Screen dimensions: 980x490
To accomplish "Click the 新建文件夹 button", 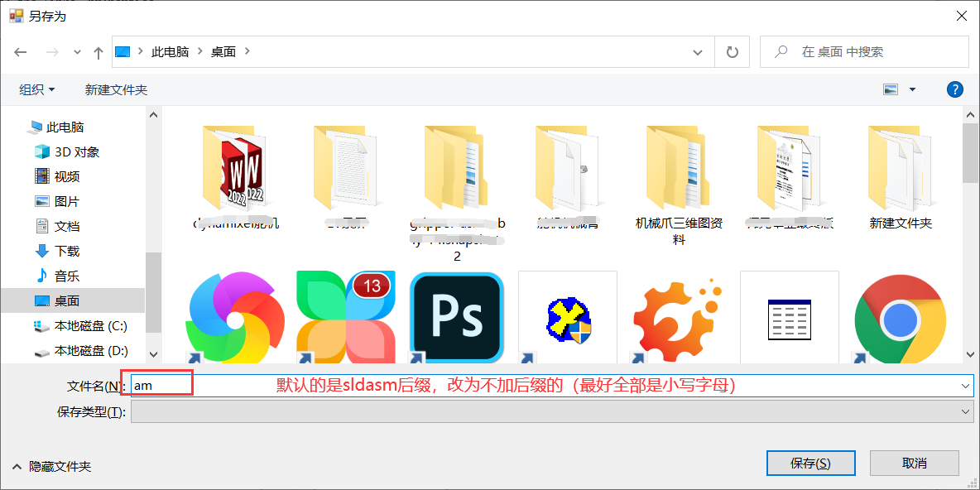I will [x=116, y=90].
